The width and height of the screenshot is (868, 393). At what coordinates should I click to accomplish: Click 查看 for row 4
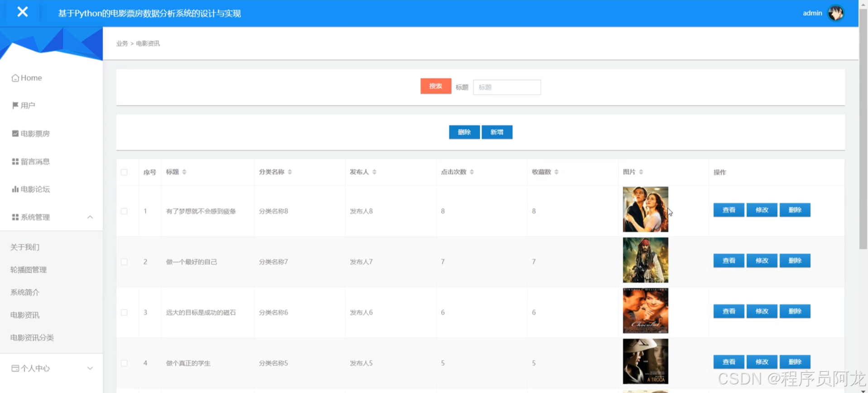tap(729, 362)
